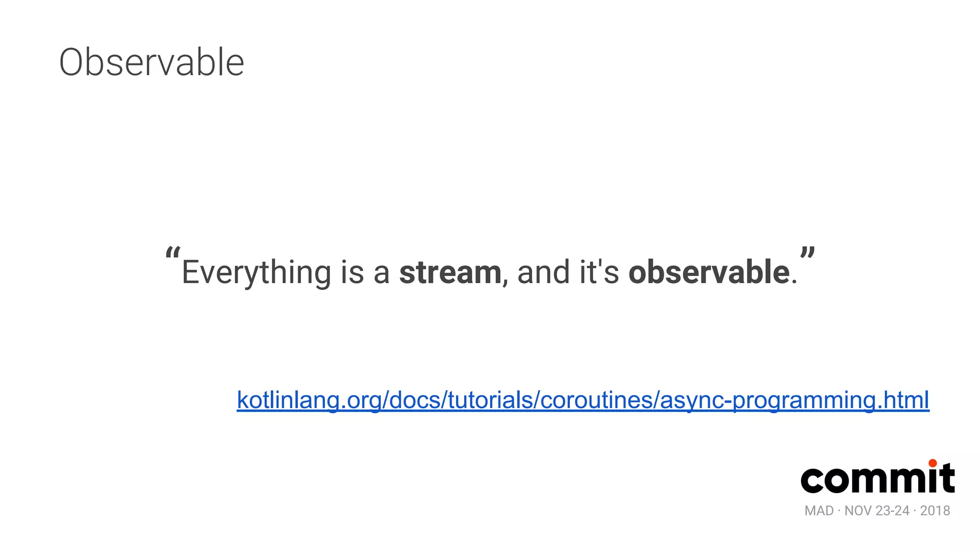The width and height of the screenshot is (980, 551).
Task: Select the Observable slide title
Action: click(x=151, y=63)
